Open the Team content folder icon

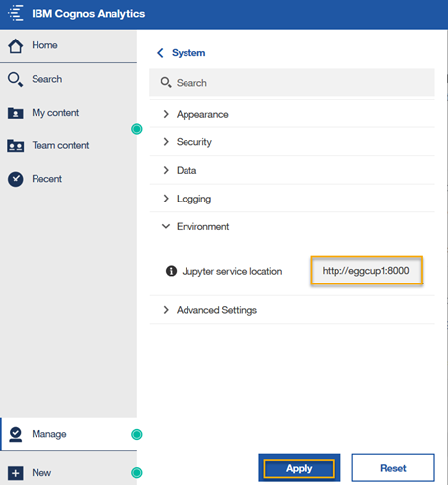coord(16,146)
